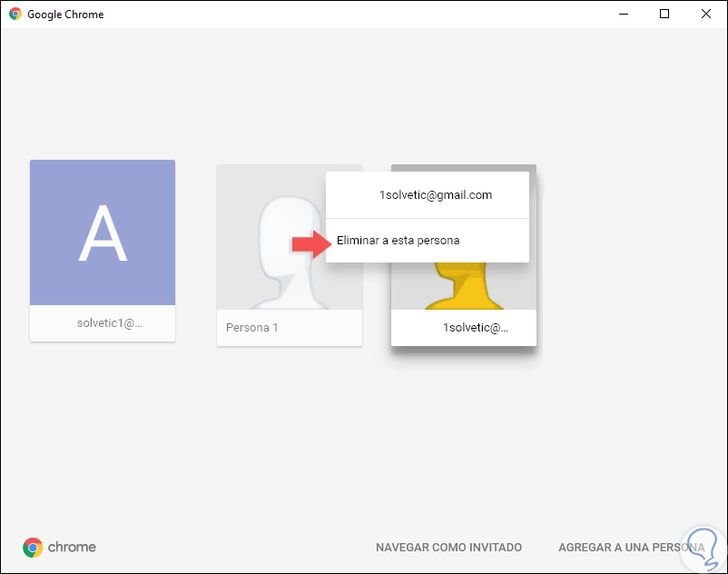Image resolution: width=728 pixels, height=574 pixels.
Task: Close the Google Chrome window
Action: pos(705,14)
